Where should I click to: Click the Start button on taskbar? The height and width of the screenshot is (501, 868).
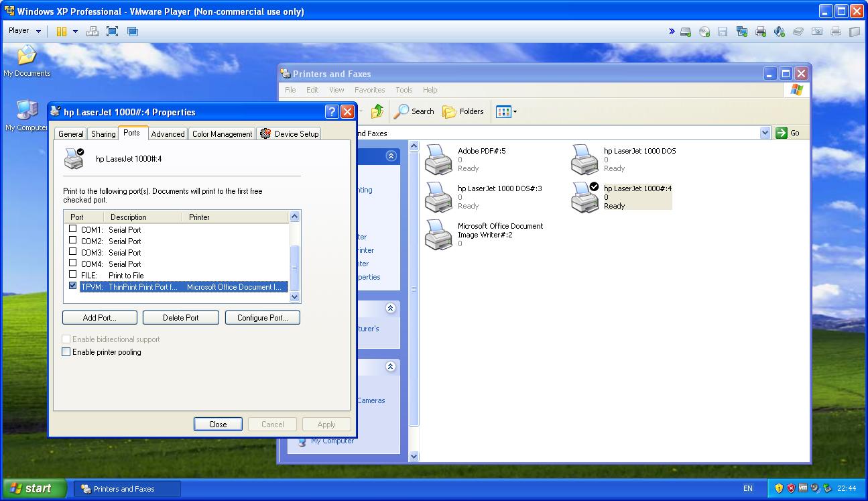click(x=35, y=488)
